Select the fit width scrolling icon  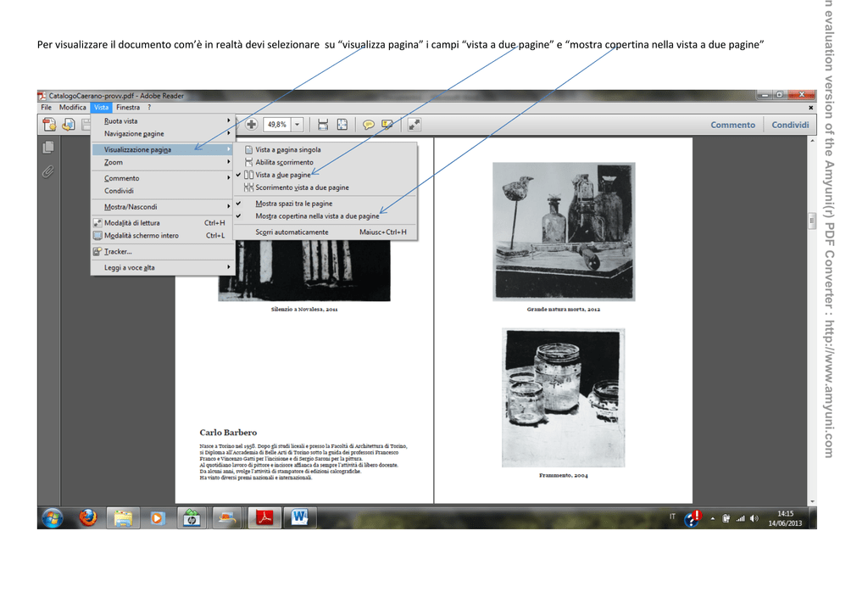(323, 125)
